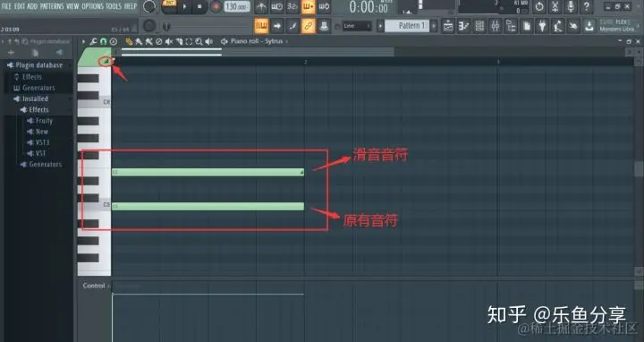Select the Paint brush tool

[x=139, y=41]
